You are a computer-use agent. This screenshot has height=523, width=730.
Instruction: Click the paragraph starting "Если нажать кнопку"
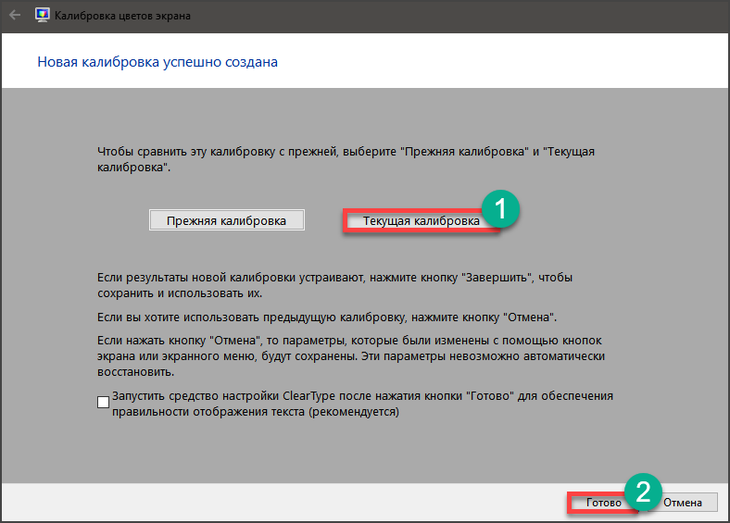351,356
